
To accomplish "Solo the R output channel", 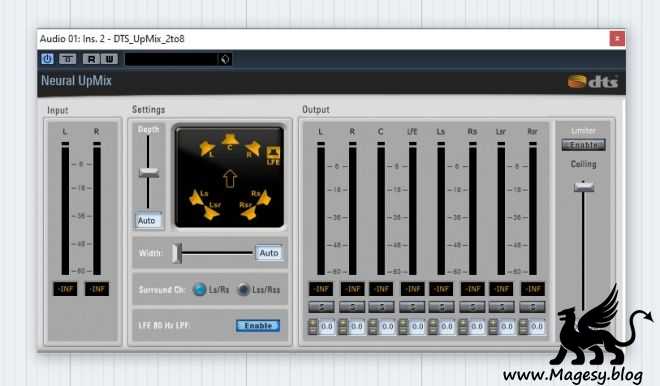I will coord(352,307).
